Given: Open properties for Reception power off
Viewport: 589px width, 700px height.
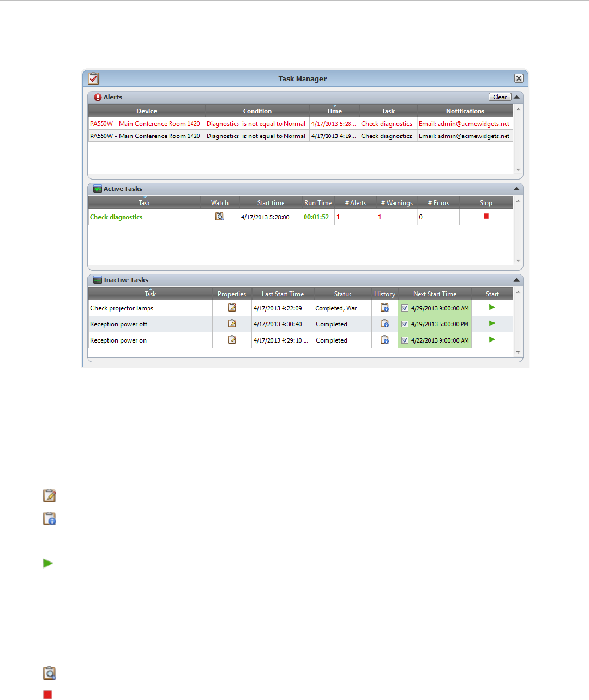Looking at the screenshot, I should point(232,324).
